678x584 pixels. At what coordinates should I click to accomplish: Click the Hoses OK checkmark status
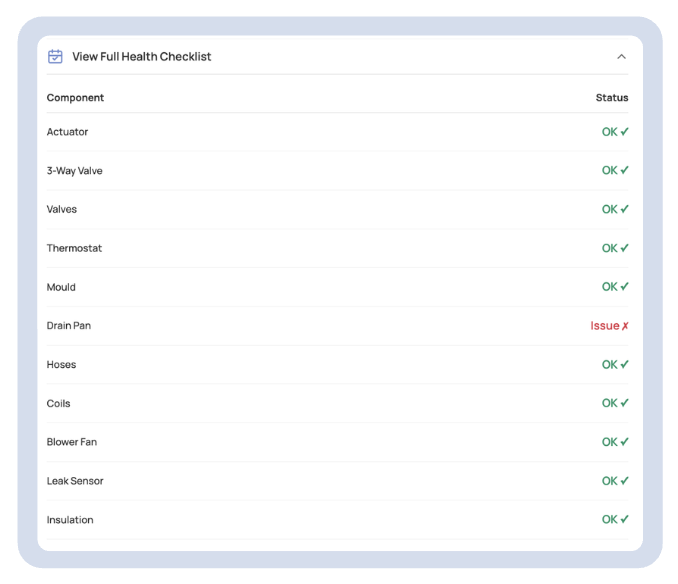click(x=615, y=365)
